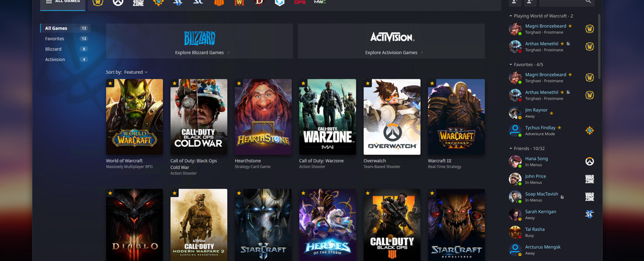Collapse the Favorites 4/5 friends group

click(511, 64)
